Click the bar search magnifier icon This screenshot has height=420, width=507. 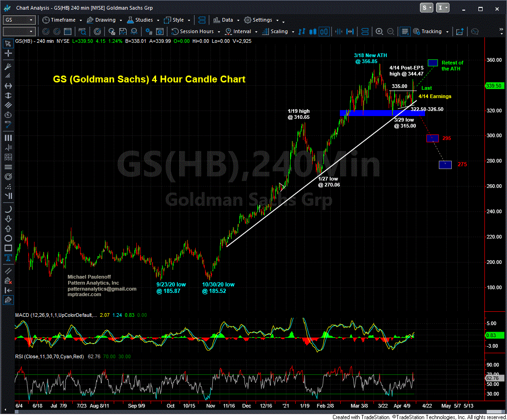82,32
